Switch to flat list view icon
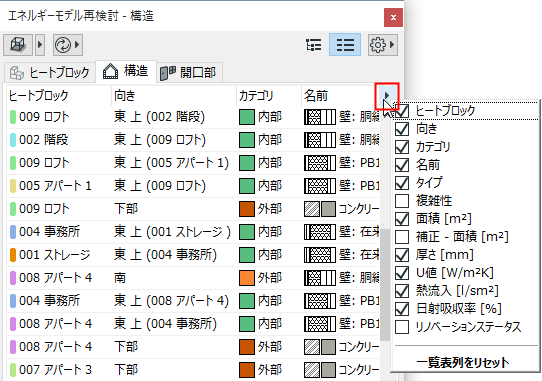The image size is (542, 381). coord(345,45)
